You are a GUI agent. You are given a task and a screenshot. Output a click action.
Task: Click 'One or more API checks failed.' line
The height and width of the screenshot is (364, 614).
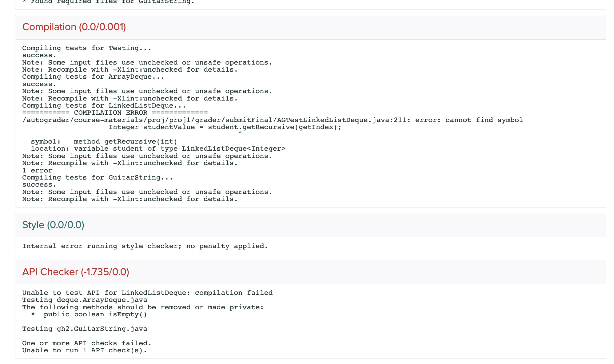pos(87,343)
